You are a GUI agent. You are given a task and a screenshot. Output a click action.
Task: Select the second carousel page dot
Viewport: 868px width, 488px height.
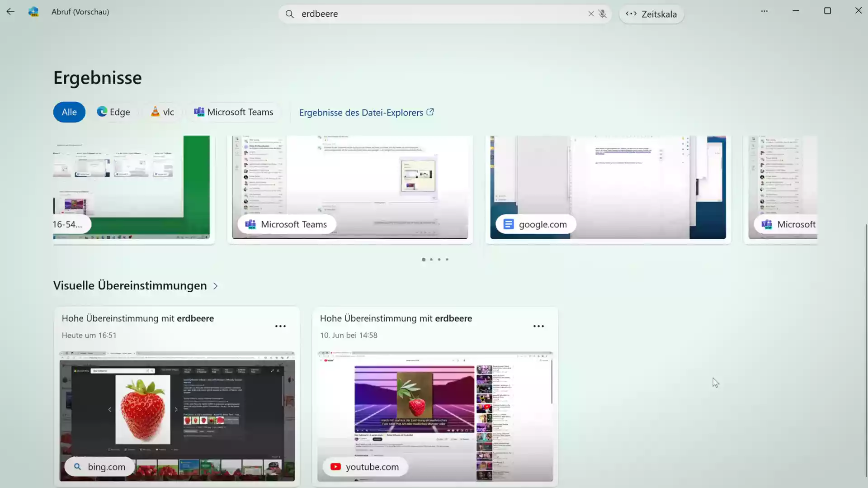click(431, 260)
